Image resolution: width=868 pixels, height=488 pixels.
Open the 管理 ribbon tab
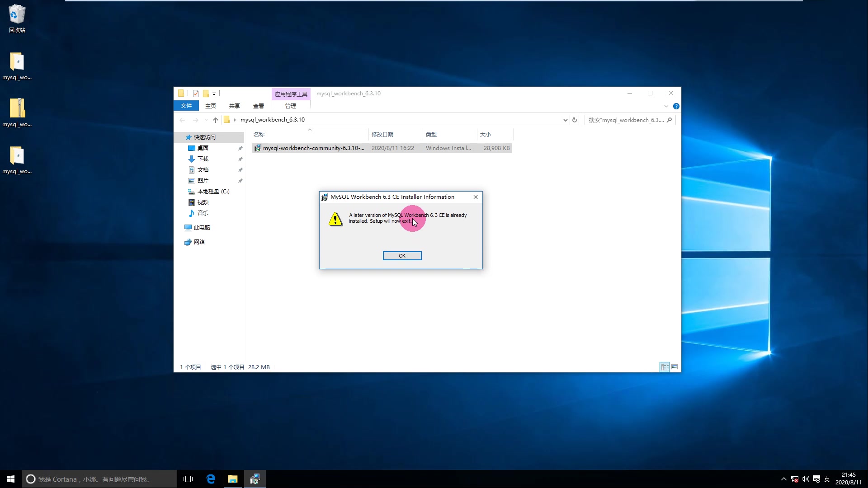pyautogui.click(x=291, y=106)
